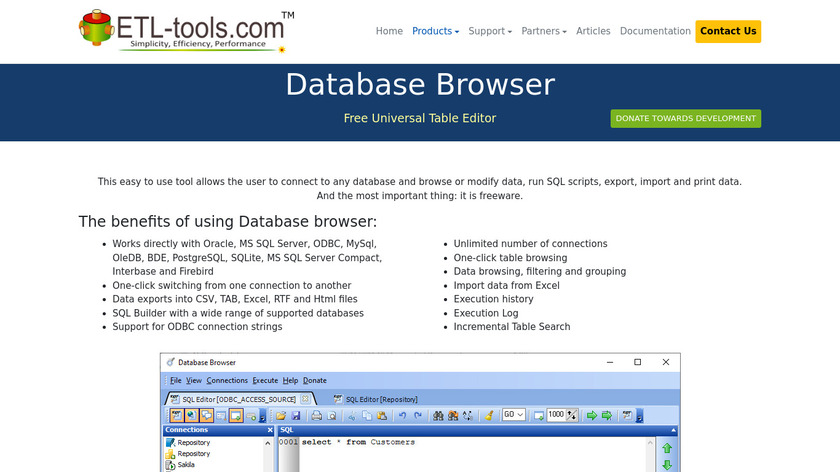Expand the Products dropdown menu
Image resolution: width=840 pixels, height=472 pixels.
pos(435,31)
